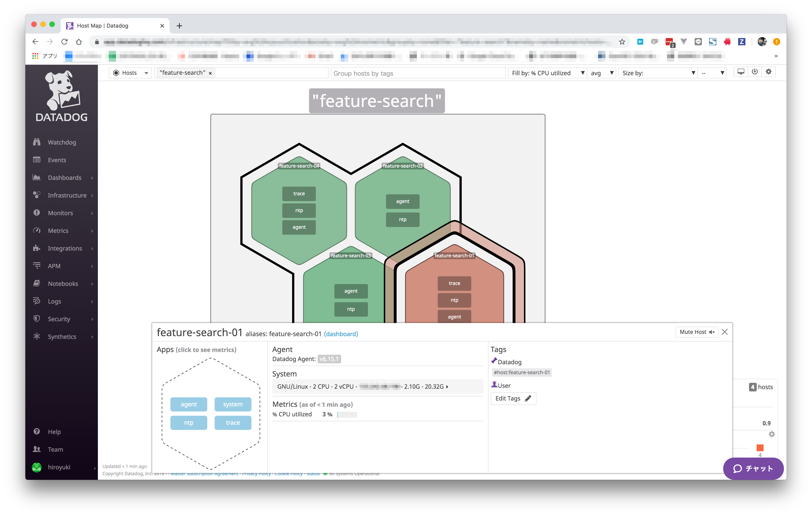This screenshot has height=516, width=812.
Task: Click the legend gear icon near 0.9
Action: (771, 434)
